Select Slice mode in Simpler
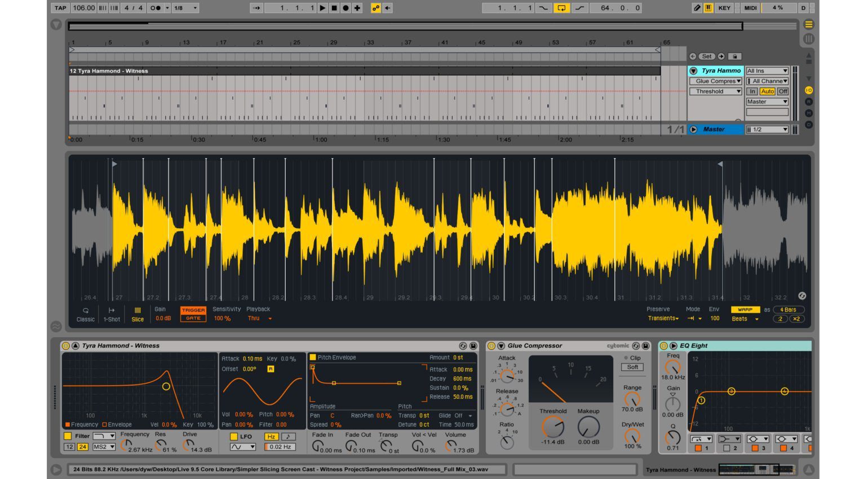This screenshot has width=868, height=479. click(138, 314)
